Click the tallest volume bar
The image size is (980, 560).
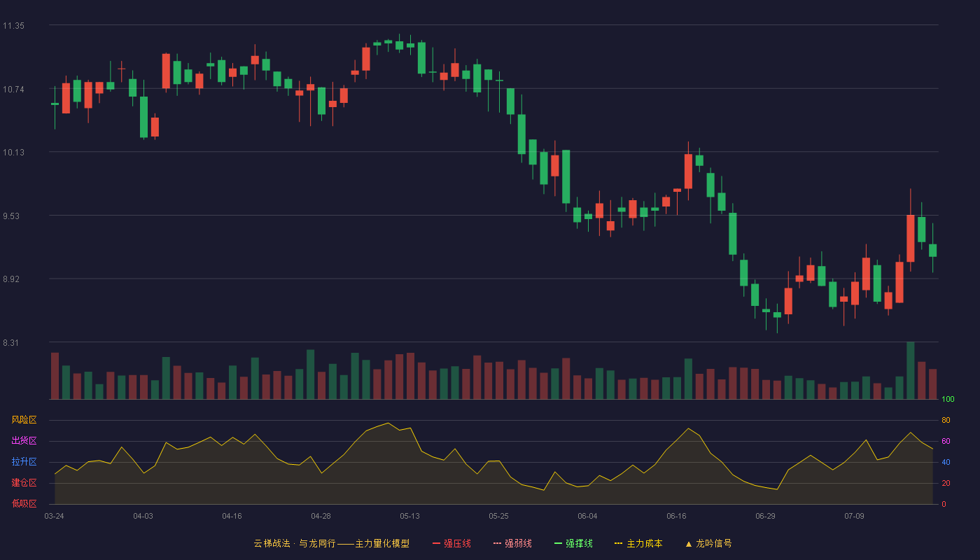point(911,370)
